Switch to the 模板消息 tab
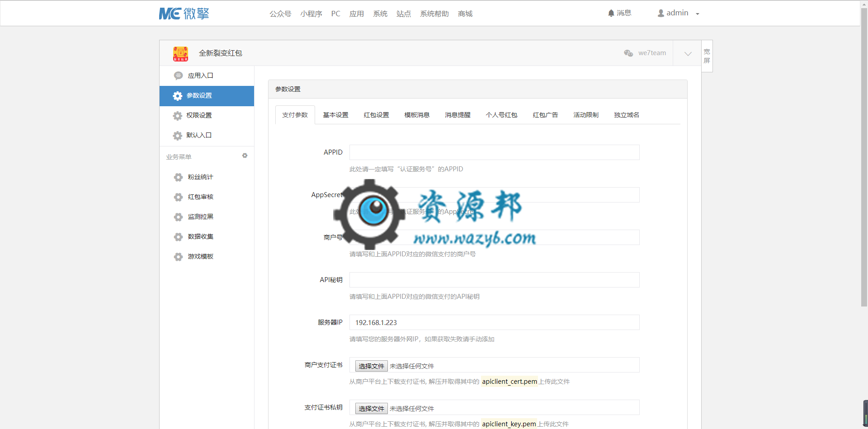Viewport: 868px width, 429px height. click(417, 115)
